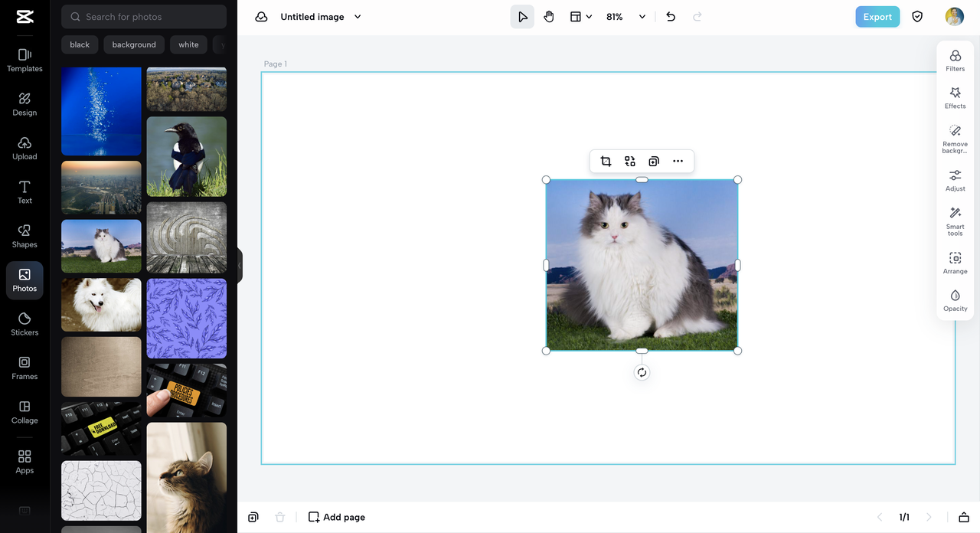Click the Search for photos field
Screen dimensions: 980x533
(x=144, y=16)
